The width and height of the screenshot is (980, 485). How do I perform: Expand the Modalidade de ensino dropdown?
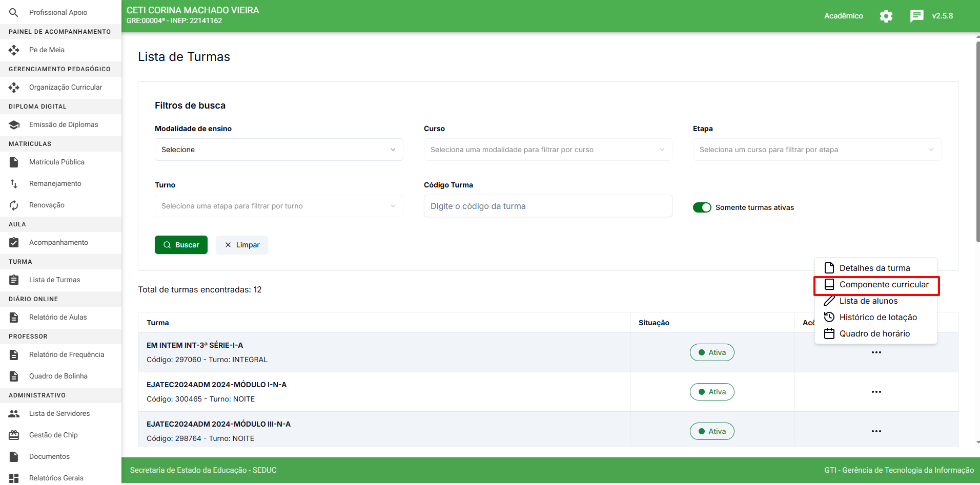(x=278, y=150)
